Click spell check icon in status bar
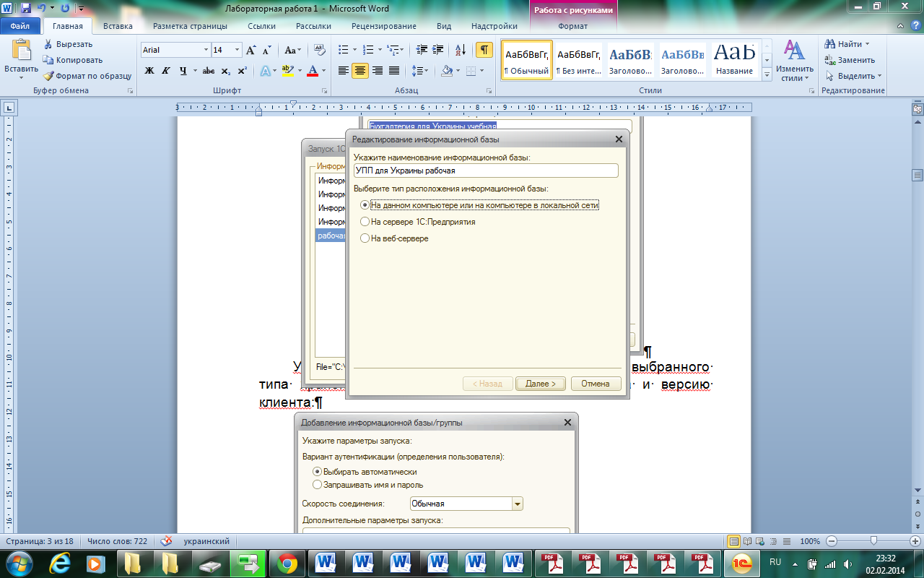 pyautogui.click(x=166, y=540)
